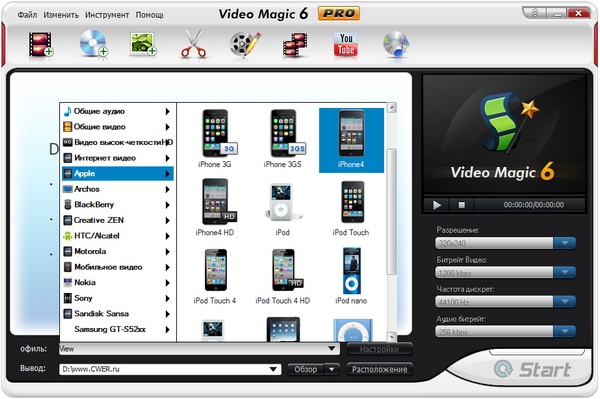Expand Видео высок-четкости HD category

click(x=117, y=142)
